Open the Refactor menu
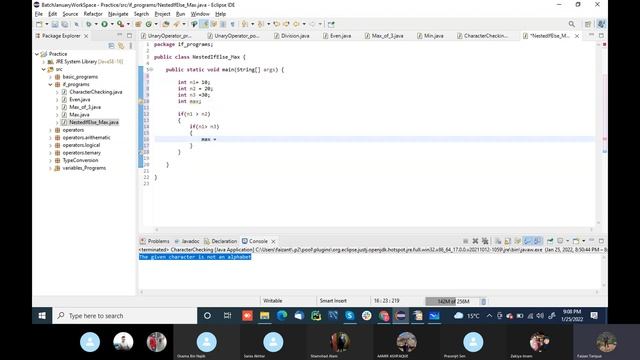The image size is (640, 360). 93,14
